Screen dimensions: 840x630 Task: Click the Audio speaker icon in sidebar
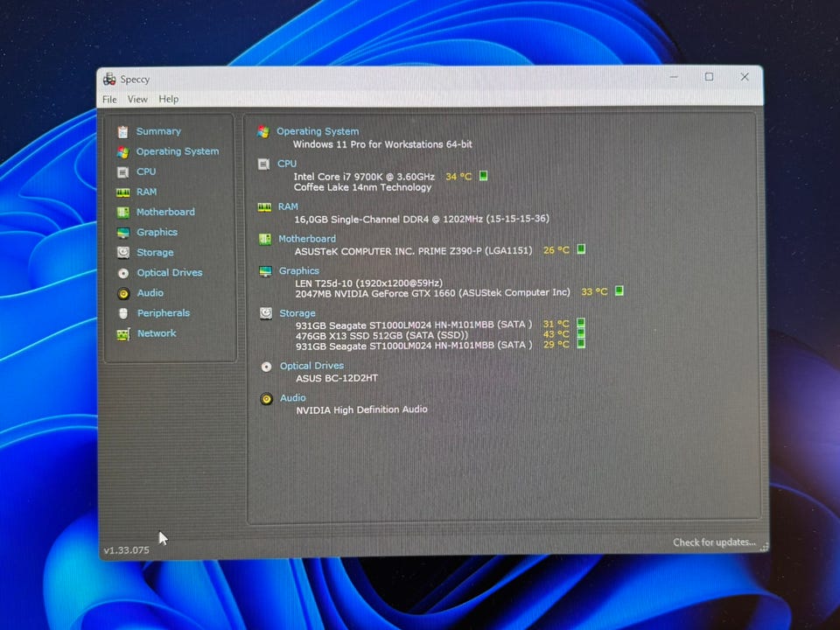[x=123, y=294]
